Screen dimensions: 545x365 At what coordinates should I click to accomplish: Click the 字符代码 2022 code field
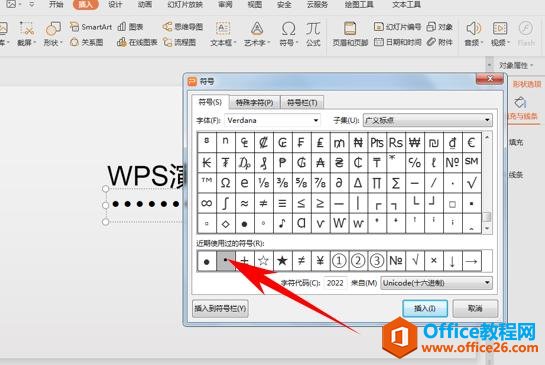point(335,283)
